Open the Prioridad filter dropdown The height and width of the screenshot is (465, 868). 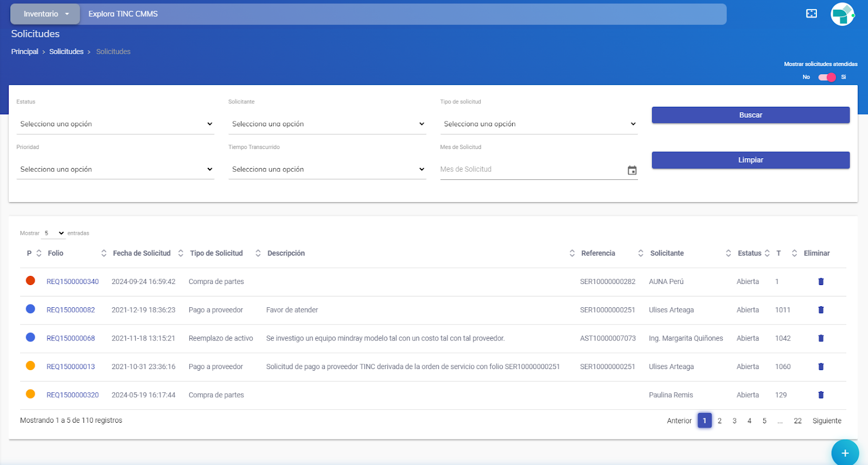click(115, 170)
